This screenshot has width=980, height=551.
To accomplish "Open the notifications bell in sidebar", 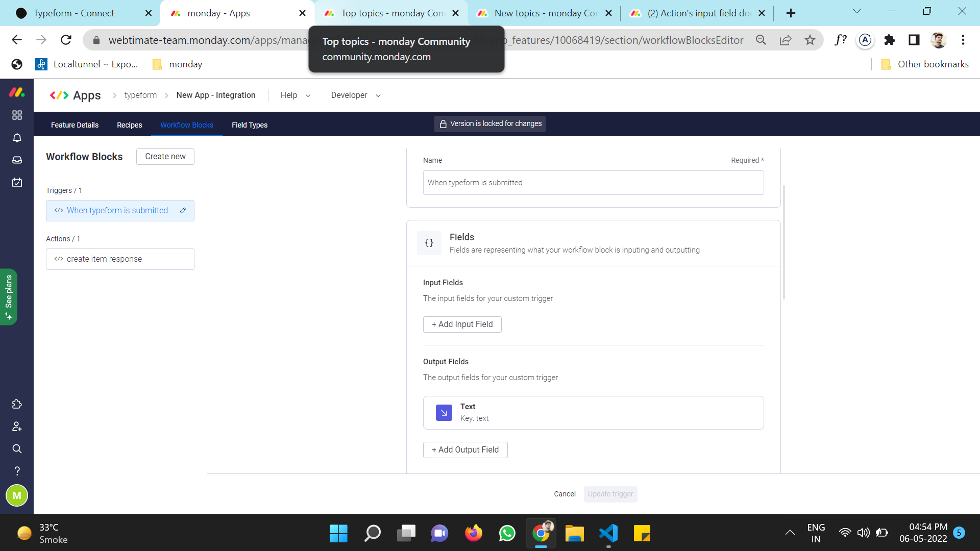I will [17, 138].
